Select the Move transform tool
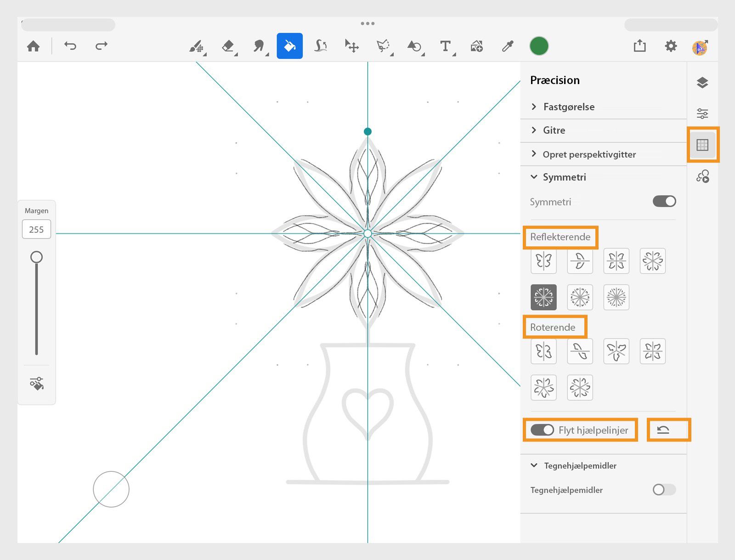The height and width of the screenshot is (560, 735). pyautogui.click(x=352, y=46)
